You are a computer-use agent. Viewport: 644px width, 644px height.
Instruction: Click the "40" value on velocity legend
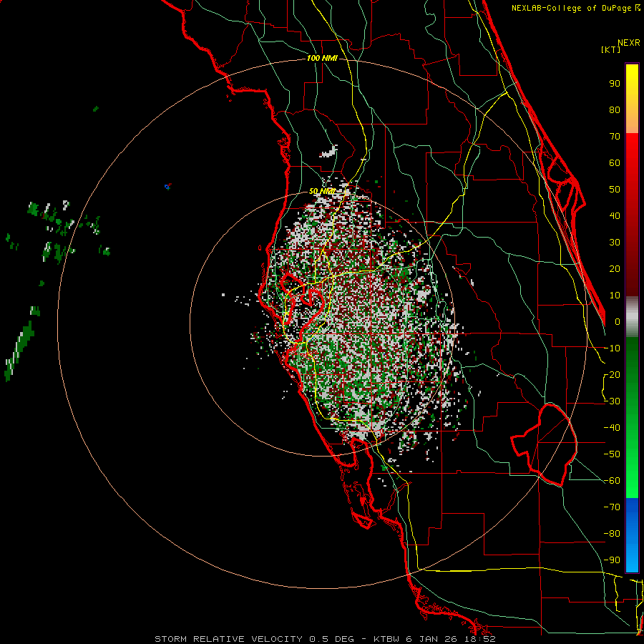[x=615, y=216]
